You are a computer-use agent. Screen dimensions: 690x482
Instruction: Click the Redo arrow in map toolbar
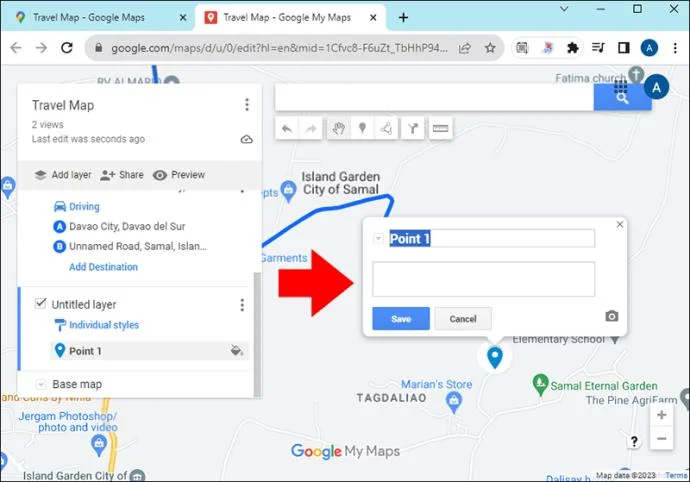[311, 129]
